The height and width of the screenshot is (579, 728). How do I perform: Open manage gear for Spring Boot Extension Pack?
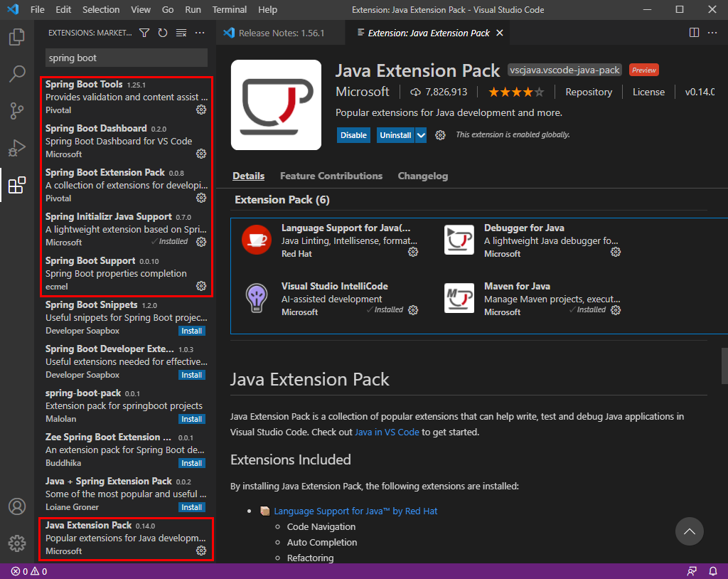click(201, 198)
